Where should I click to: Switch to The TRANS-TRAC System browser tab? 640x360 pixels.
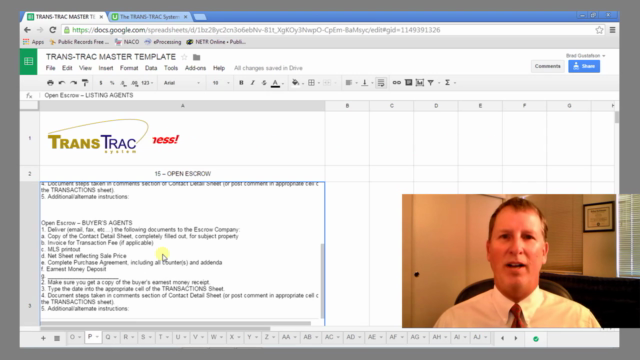149,17
